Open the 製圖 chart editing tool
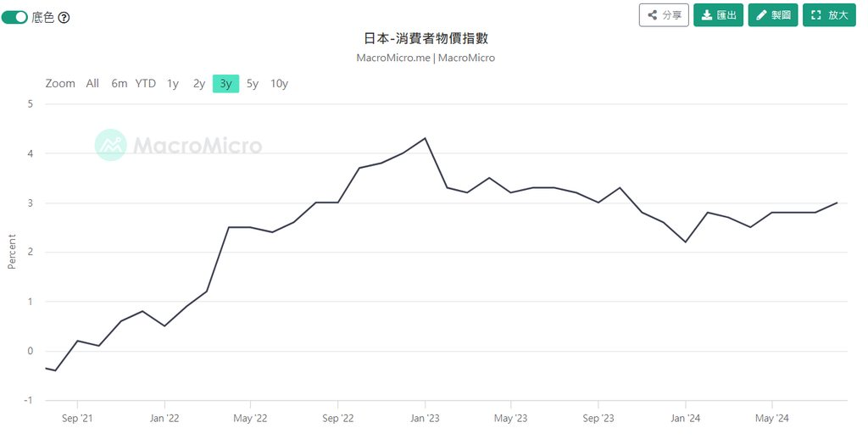Image resolution: width=868 pixels, height=439 pixels. [772, 15]
